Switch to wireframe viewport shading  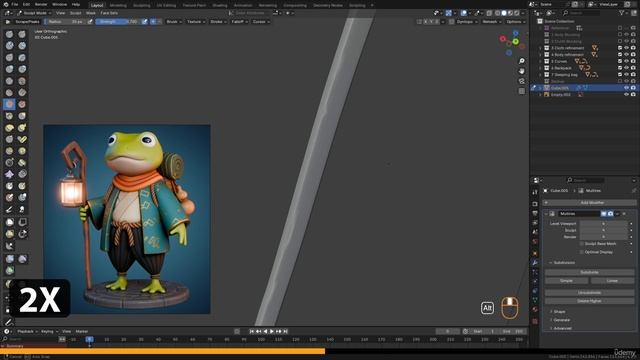click(x=498, y=13)
